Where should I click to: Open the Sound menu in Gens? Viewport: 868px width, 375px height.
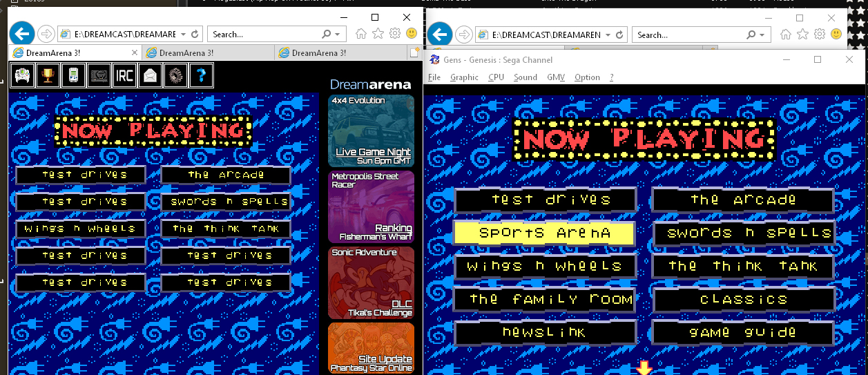click(525, 77)
